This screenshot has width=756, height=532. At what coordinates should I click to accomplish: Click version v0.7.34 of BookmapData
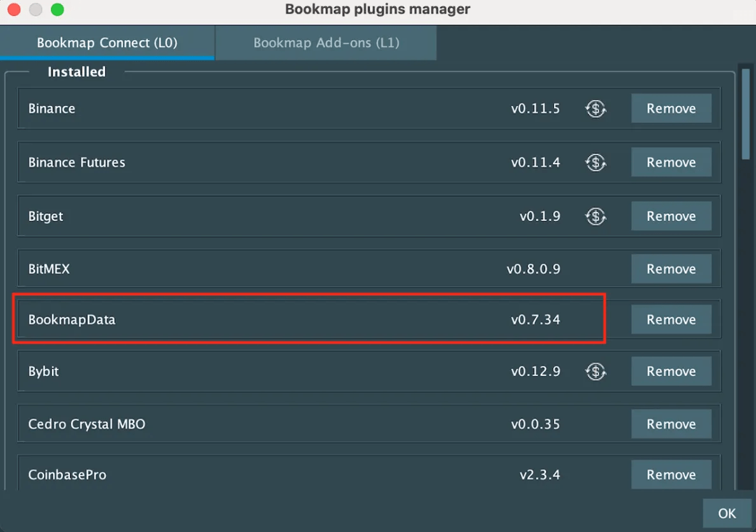click(x=536, y=319)
